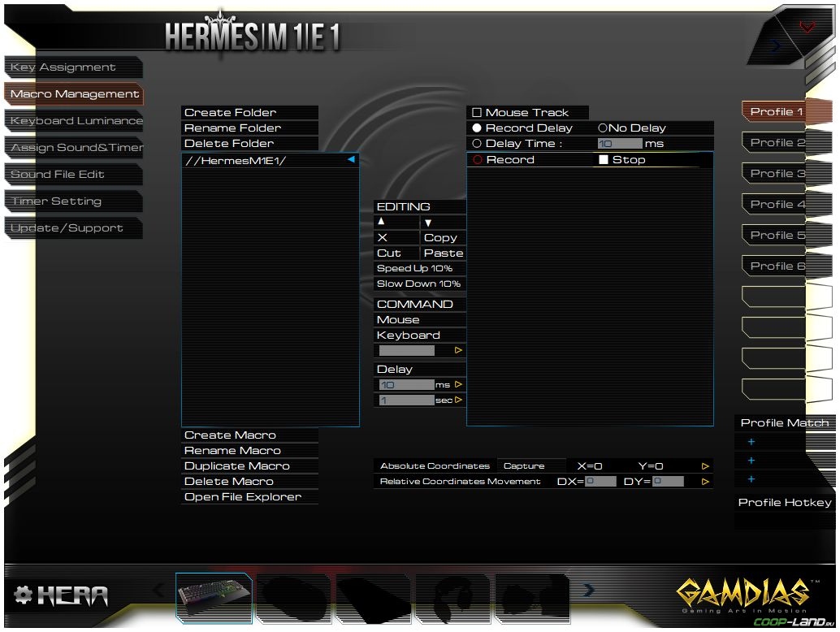Enable the Mouse Track checkbox
Viewport: 840px width, 632px height.
pyautogui.click(x=477, y=112)
